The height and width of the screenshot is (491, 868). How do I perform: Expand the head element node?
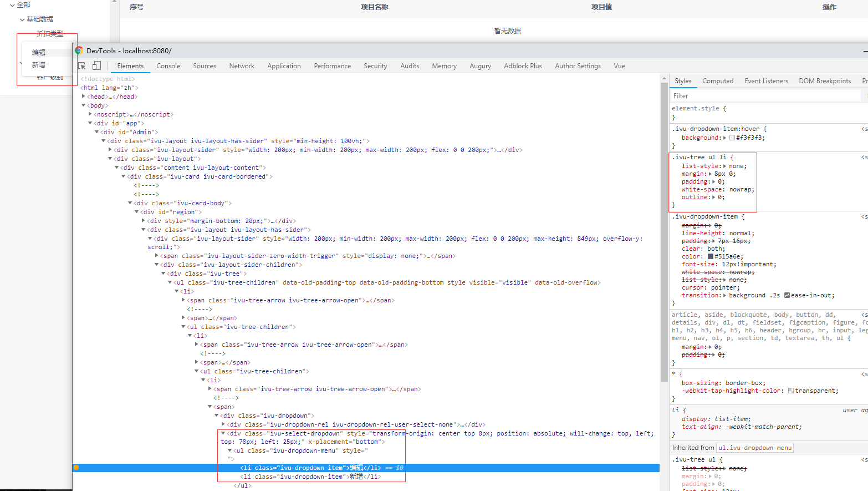[x=84, y=96]
